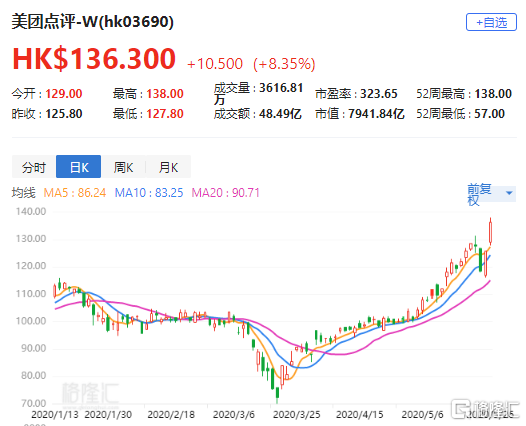Image resolution: width=526 pixels, height=426 pixels.
Task: Click the 成交额 value 48.49亿
Action: point(280,114)
